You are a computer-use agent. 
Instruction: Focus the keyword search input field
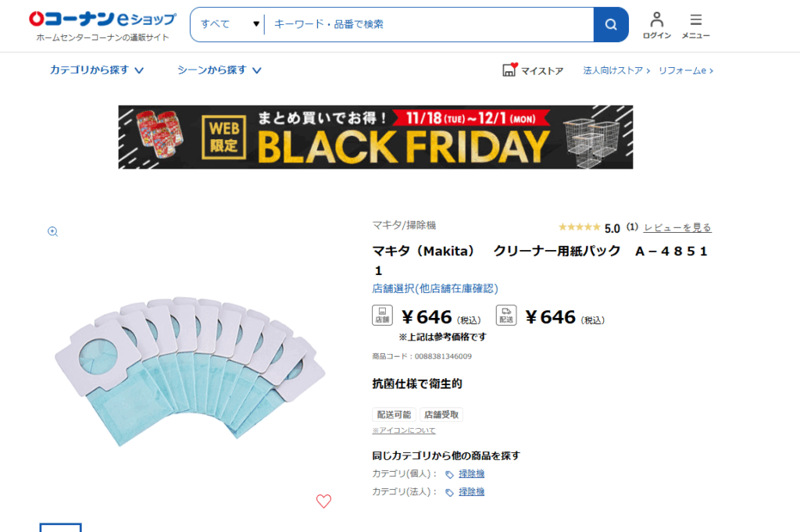coord(430,24)
